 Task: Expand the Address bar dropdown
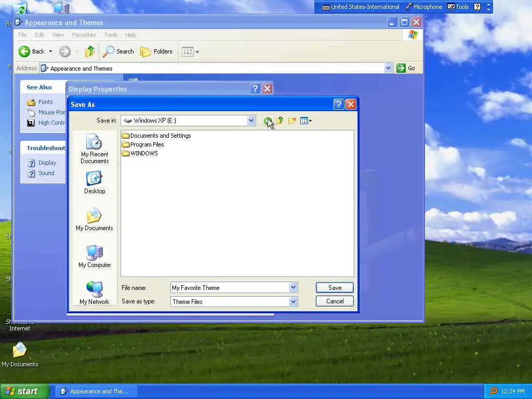coord(388,68)
